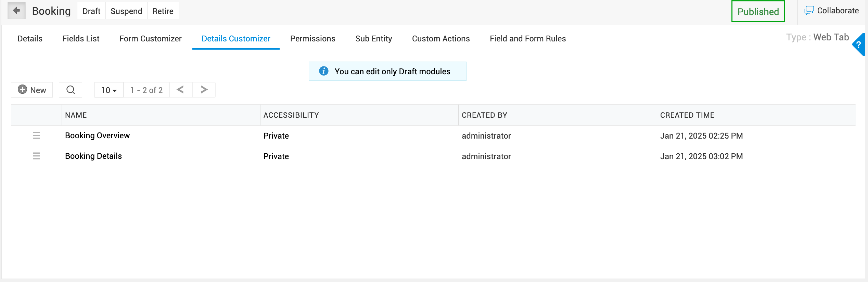Open the Booking Details entry

(x=93, y=156)
